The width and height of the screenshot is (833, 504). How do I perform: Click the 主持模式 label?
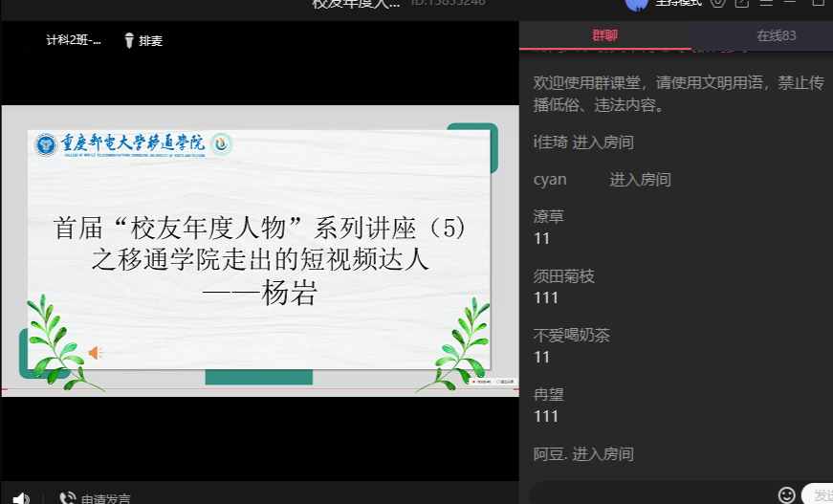click(x=678, y=3)
